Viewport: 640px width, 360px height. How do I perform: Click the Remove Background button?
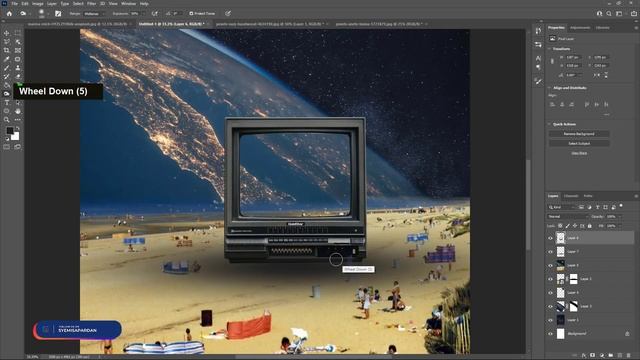(x=579, y=134)
